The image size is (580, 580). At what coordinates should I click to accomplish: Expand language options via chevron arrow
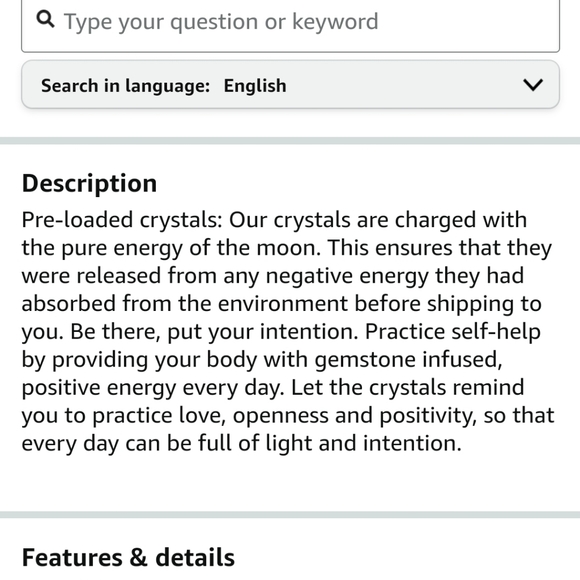pos(533,85)
